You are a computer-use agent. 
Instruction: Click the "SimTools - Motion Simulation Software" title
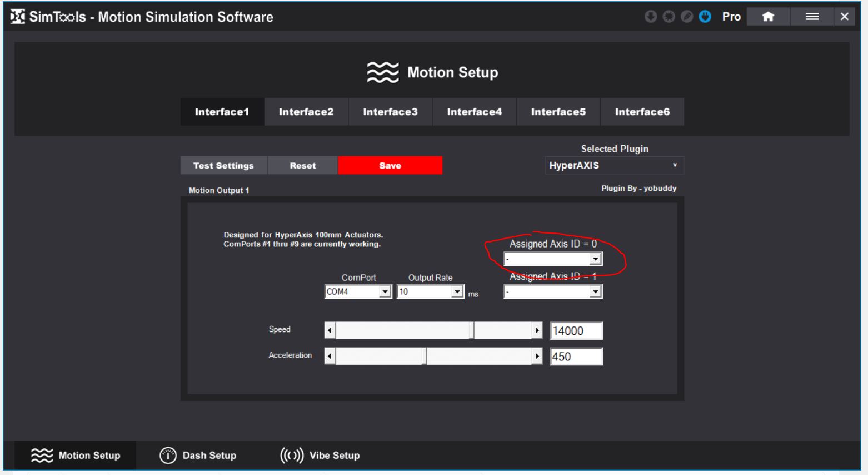tap(151, 17)
